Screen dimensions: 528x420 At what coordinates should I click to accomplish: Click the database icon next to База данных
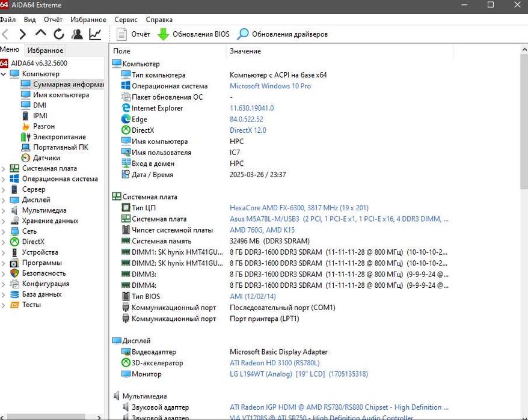pos(14,294)
